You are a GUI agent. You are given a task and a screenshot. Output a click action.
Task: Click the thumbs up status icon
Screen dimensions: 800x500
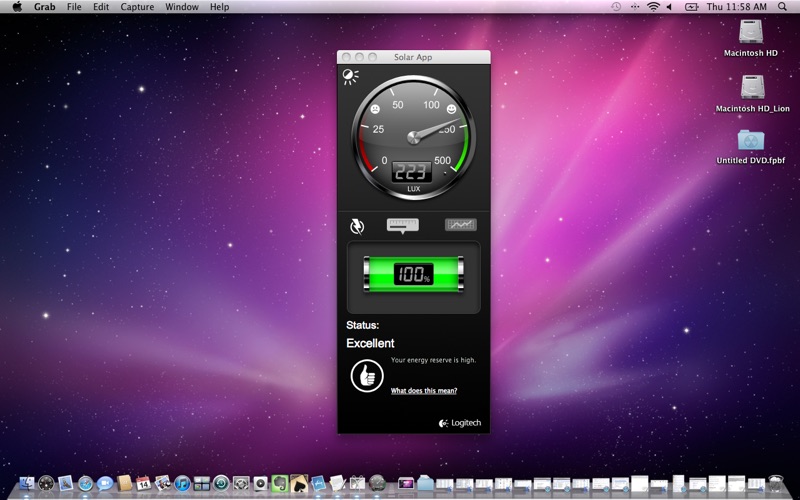click(367, 375)
